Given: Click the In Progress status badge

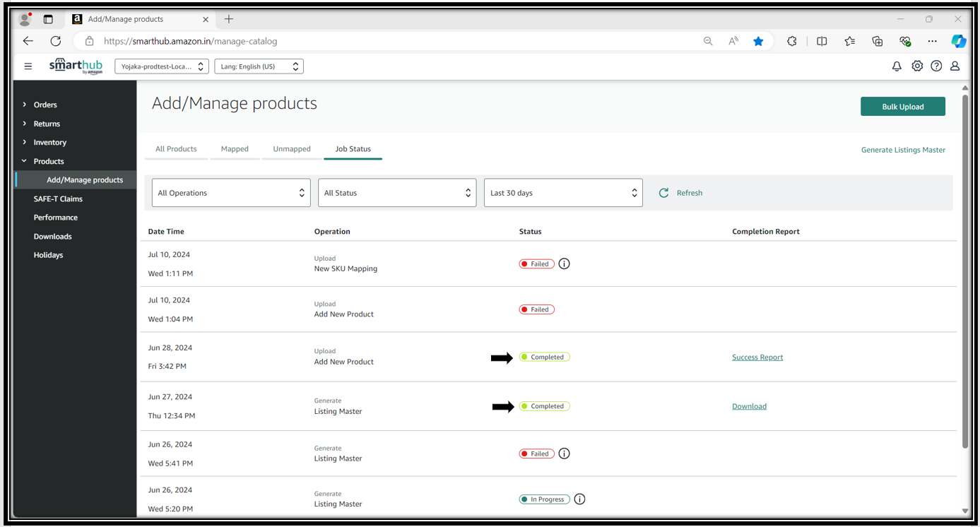Looking at the screenshot, I should pos(545,499).
